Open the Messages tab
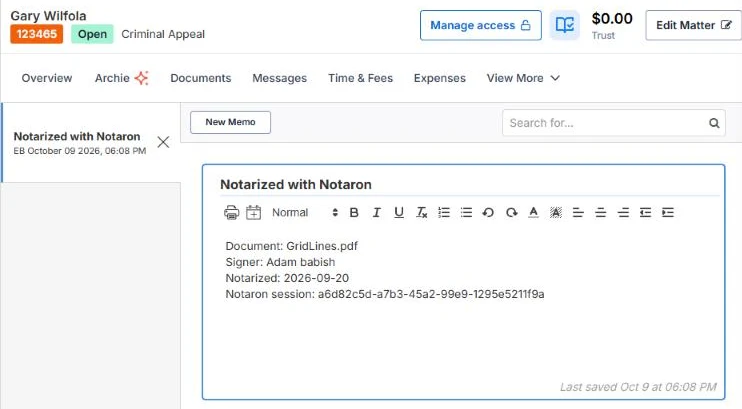 point(279,78)
